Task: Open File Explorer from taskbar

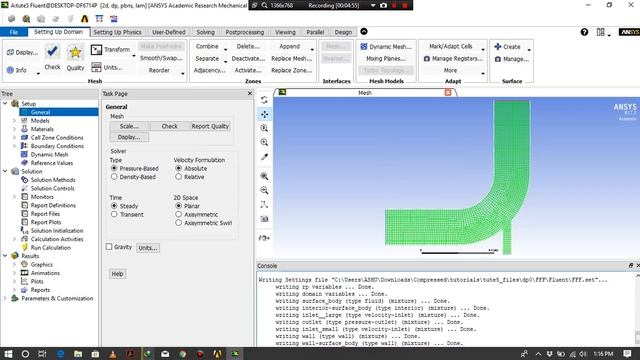Action: click(x=78, y=353)
